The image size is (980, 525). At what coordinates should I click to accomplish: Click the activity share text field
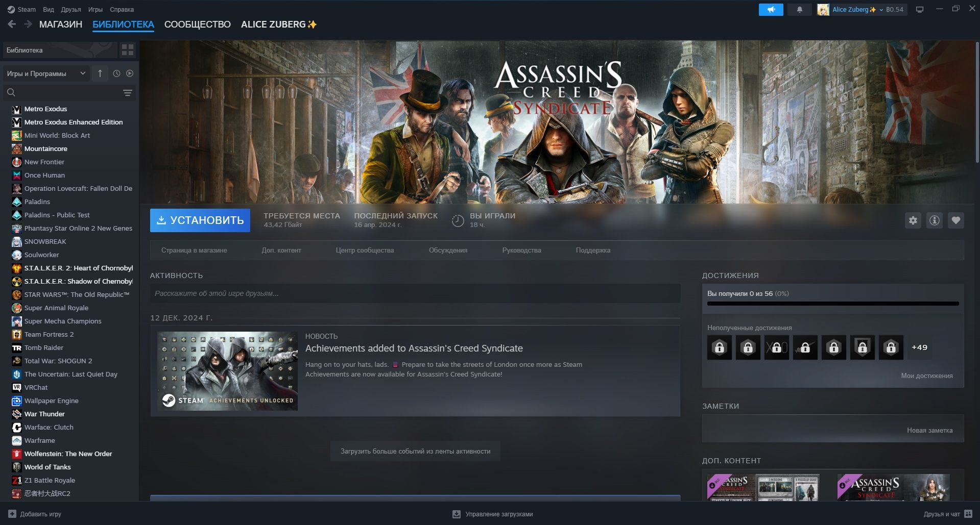tap(415, 294)
